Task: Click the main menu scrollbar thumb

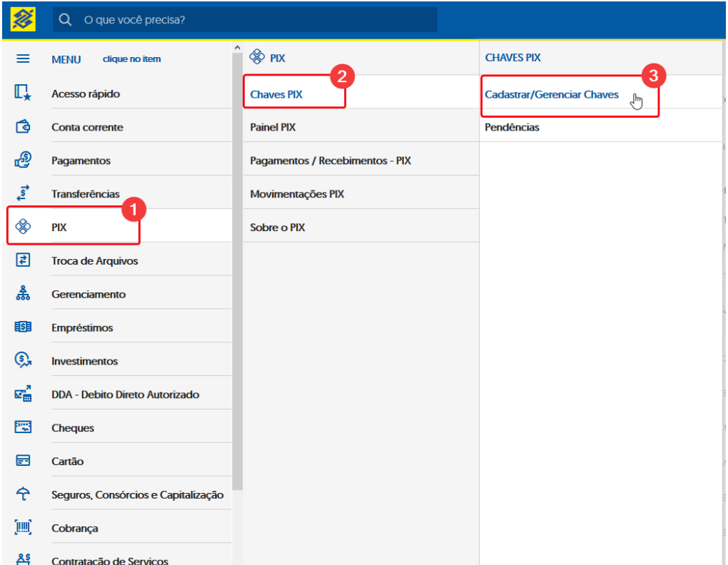Action: click(x=237, y=271)
